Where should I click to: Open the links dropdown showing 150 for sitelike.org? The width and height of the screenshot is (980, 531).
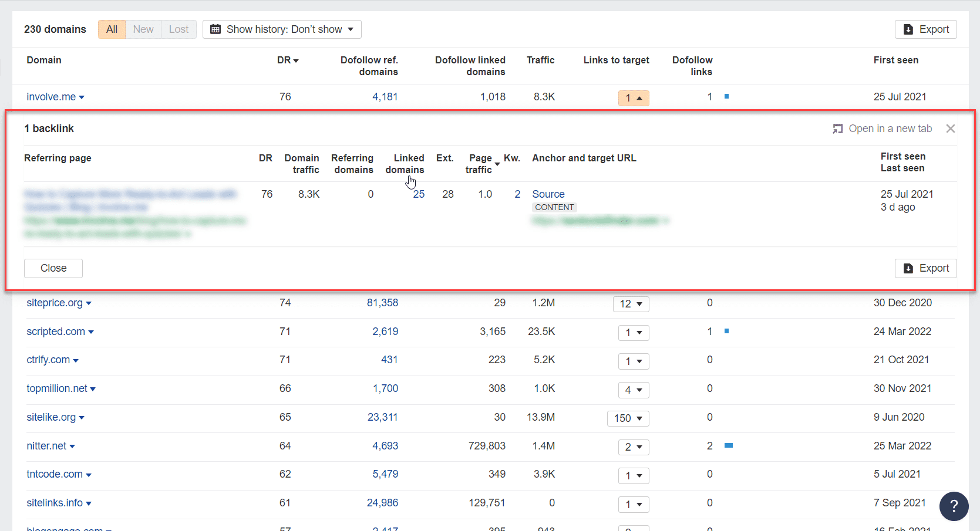[628, 418]
